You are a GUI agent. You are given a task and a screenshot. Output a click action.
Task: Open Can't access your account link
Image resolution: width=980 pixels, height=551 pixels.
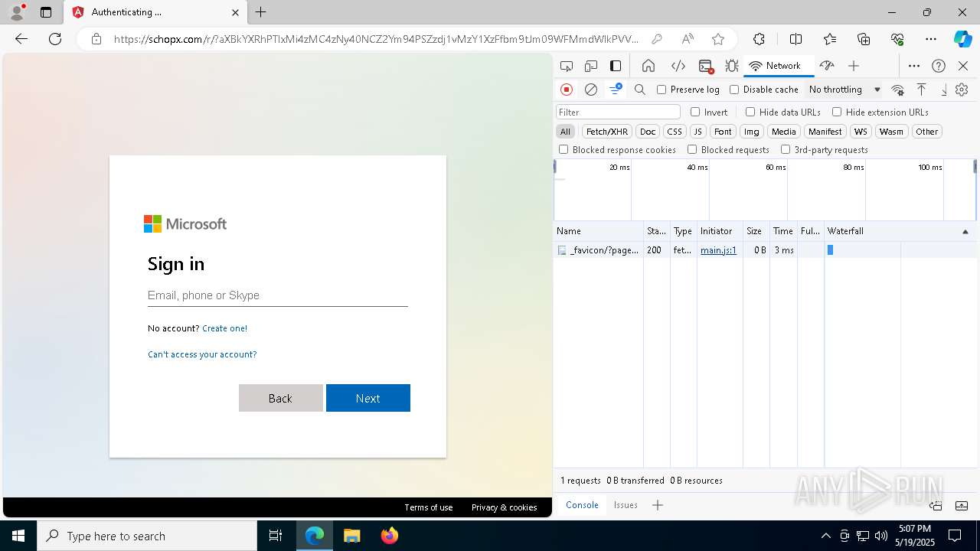click(202, 354)
